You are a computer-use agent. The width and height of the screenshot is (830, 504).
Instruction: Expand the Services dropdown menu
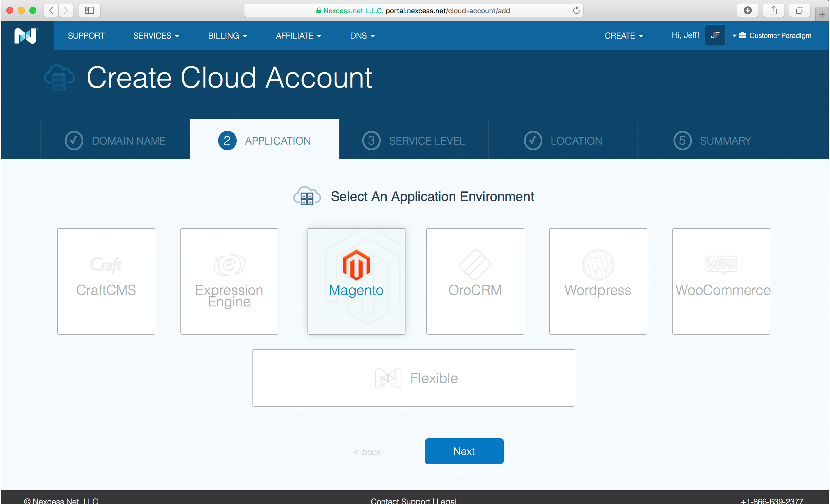pos(156,36)
